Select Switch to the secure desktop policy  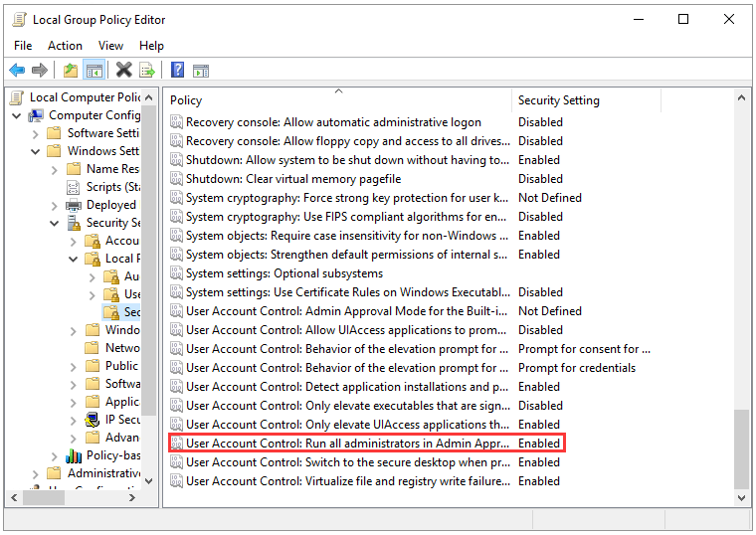(366, 462)
